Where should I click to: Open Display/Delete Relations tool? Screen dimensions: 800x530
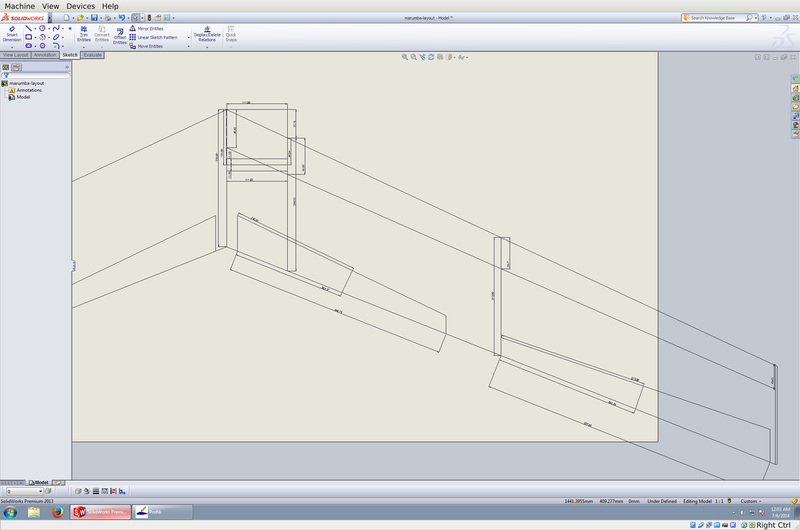tap(207, 35)
